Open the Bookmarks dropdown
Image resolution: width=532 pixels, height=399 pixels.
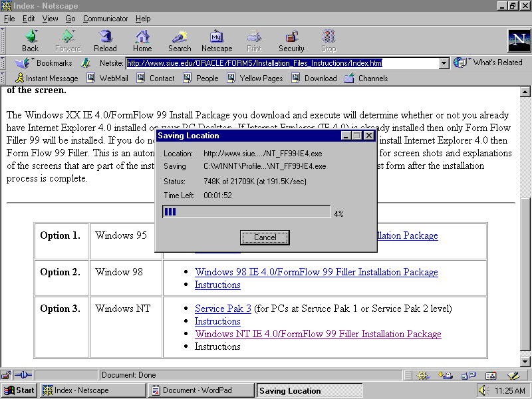(47, 63)
